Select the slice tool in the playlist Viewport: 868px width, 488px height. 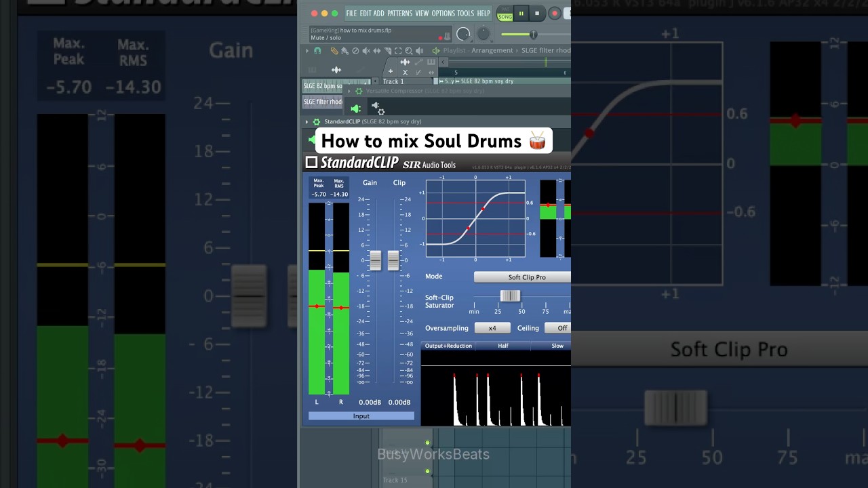tap(388, 51)
